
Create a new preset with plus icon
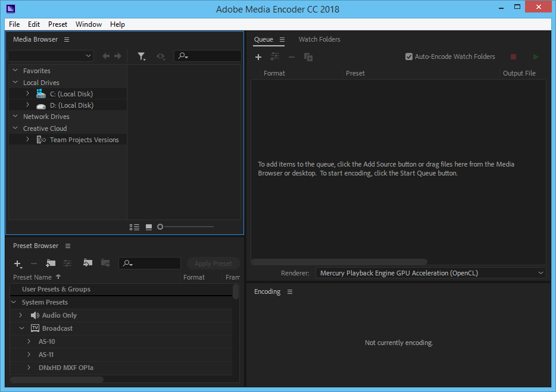(18, 264)
